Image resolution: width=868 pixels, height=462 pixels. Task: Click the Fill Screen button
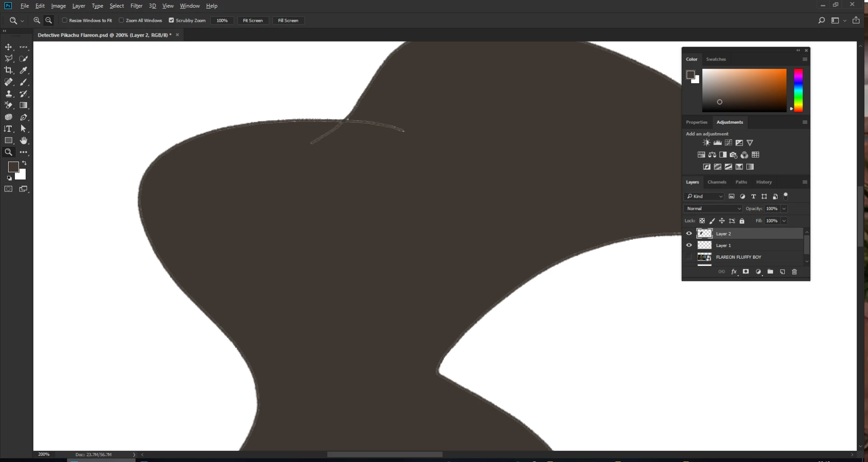click(x=288, y=20)
